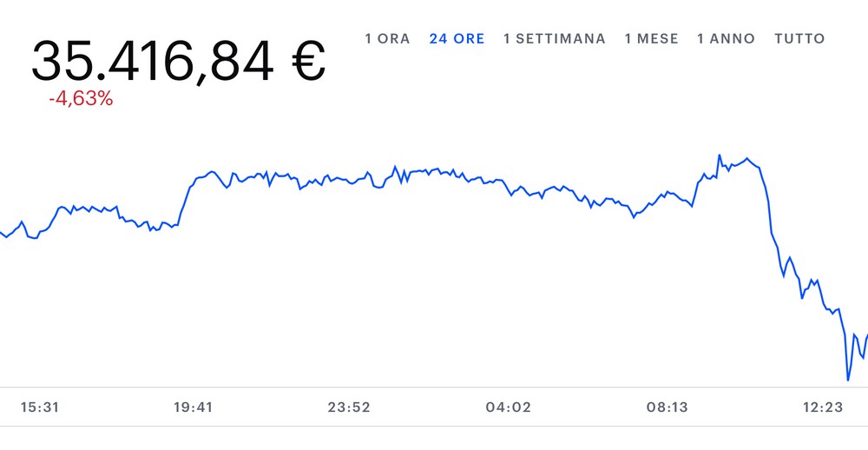Click the red -4,63% change indicator
The height and width of the screenshot is (450, 868).
click(x=81, y=99)
